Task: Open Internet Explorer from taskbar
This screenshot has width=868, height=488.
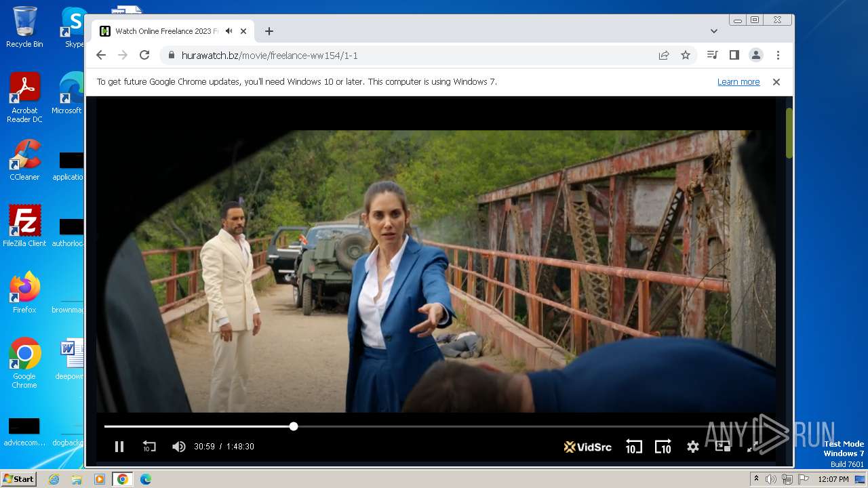Action: click(54, 479)
